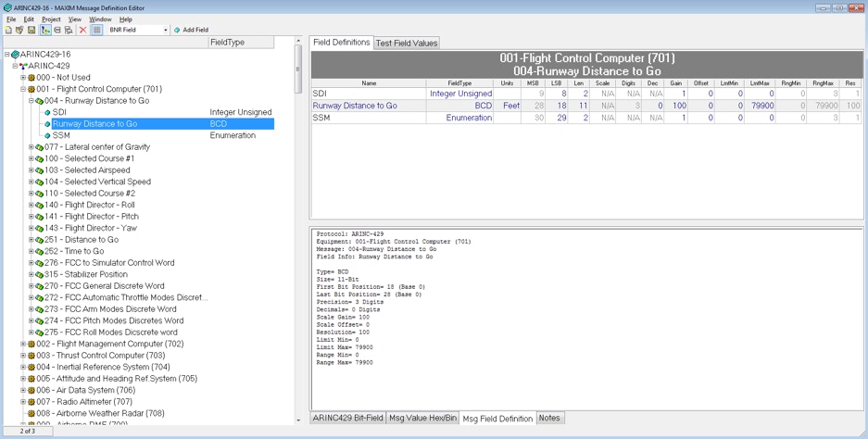Open the BNR Field type dropdown

point(166,30)
